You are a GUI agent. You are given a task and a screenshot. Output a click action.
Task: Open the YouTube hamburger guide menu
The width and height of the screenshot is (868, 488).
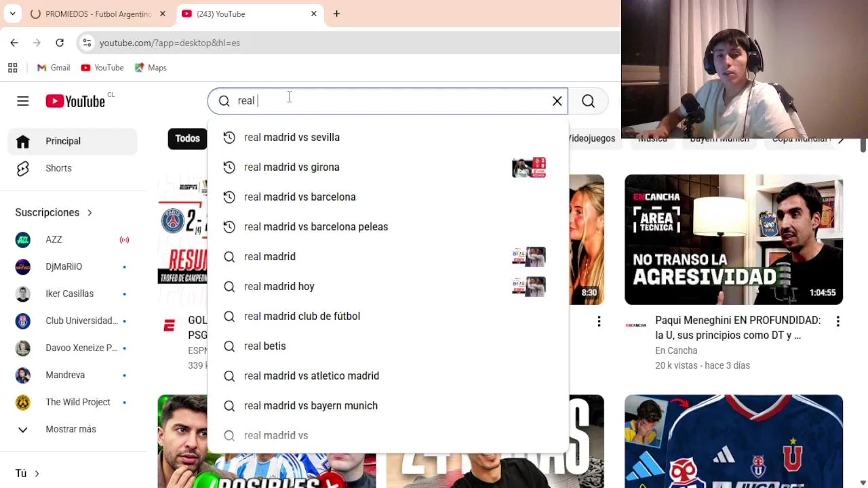point(23,101)
